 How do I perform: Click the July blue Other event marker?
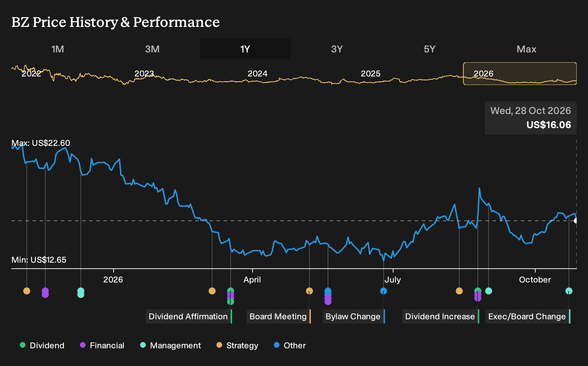point(384,291)
